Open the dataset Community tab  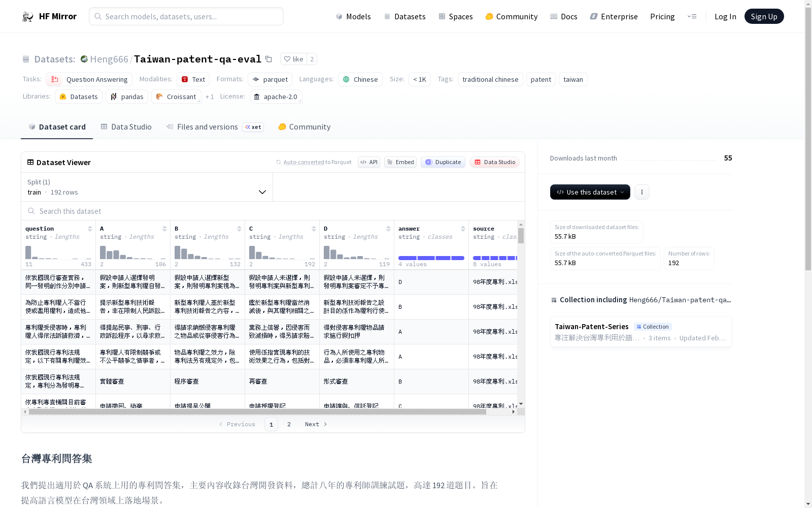(x=304, y=126)
